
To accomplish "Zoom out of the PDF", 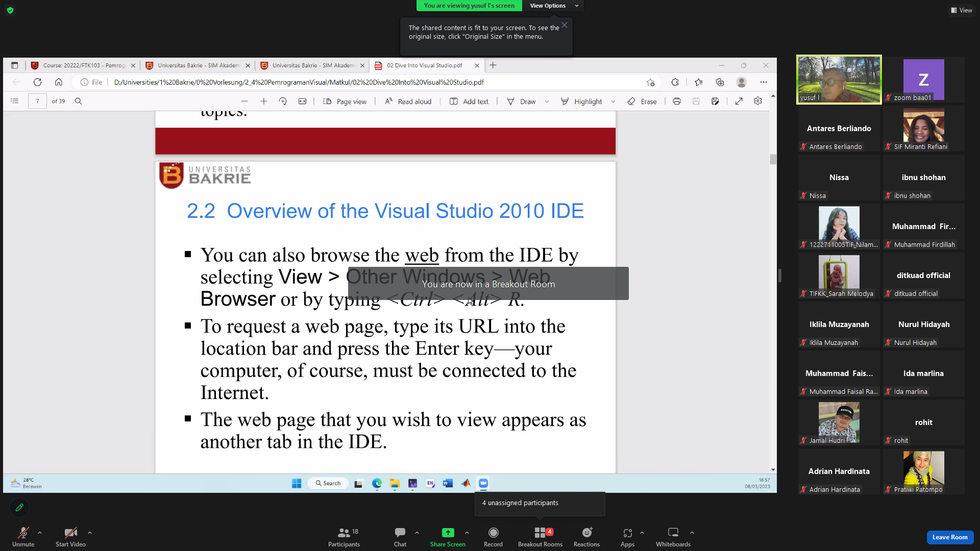I will (244, 101).
